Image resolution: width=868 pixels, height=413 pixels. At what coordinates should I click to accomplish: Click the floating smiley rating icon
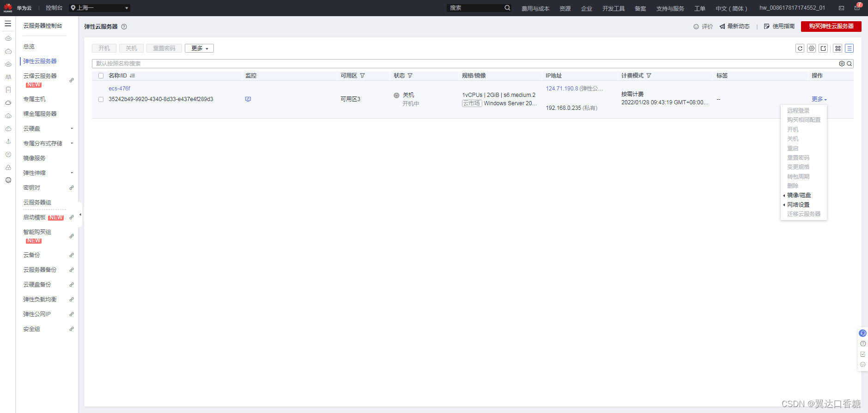862,365
